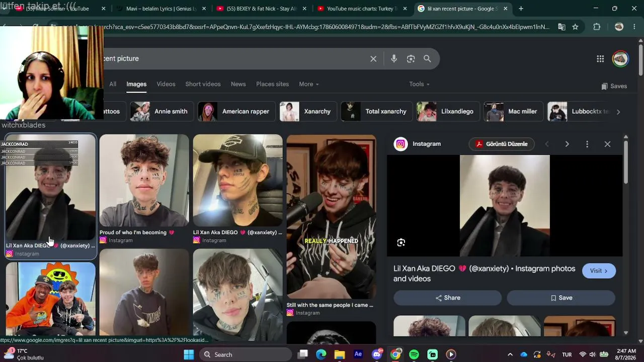Click the Görüntü Düzenle button
Viewport: 644px width, 362px height.
click(502, 144)
